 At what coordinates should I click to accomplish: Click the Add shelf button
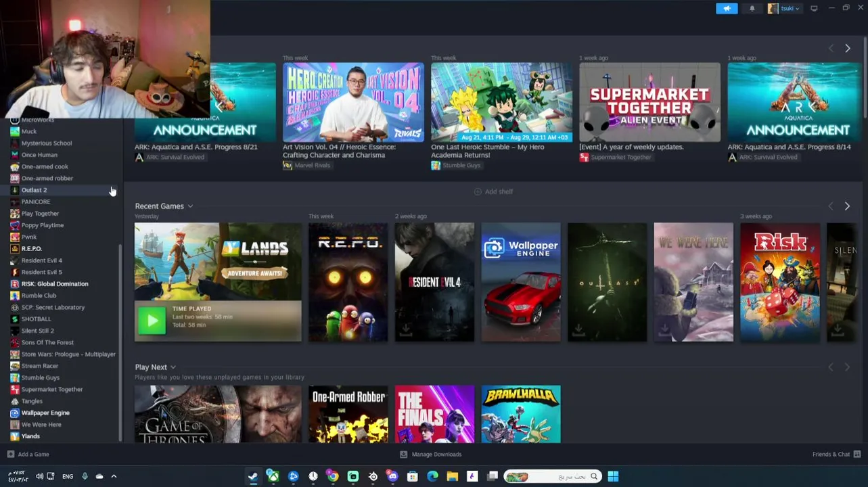493,191
